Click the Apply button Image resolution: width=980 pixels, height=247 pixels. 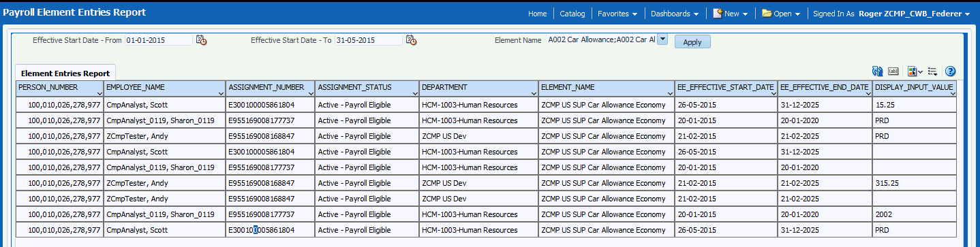(x=692, y=42)
